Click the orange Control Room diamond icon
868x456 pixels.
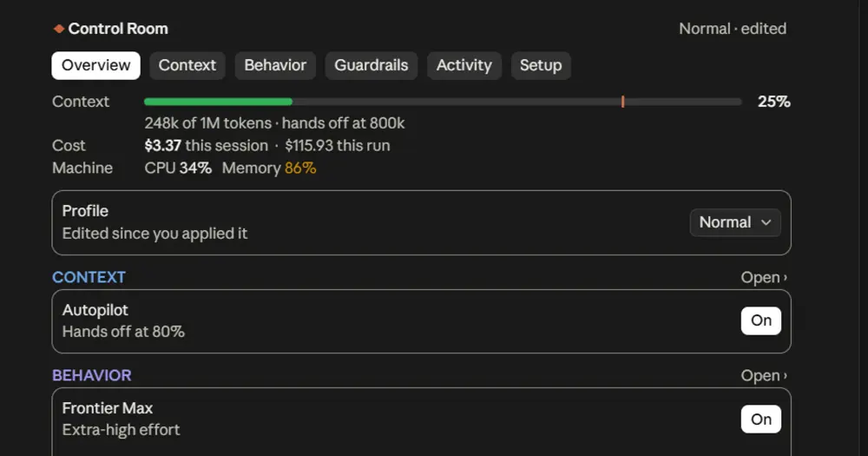59,29
